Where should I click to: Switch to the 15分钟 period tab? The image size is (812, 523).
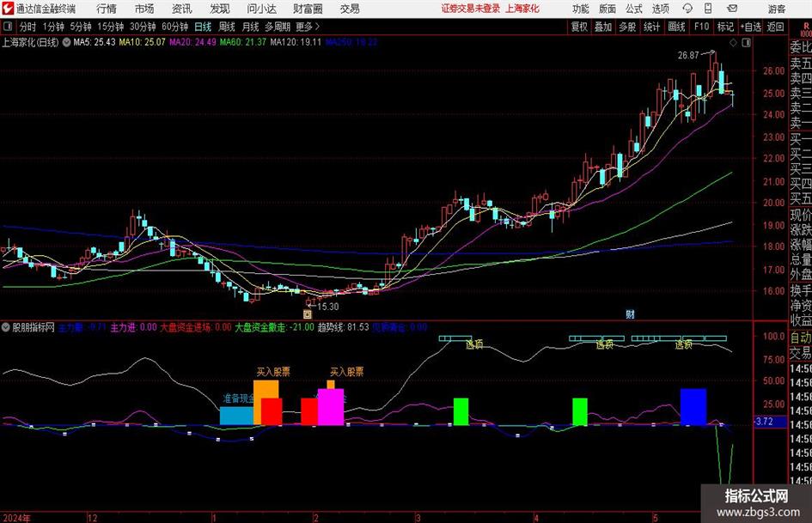[x=110, y=27]
